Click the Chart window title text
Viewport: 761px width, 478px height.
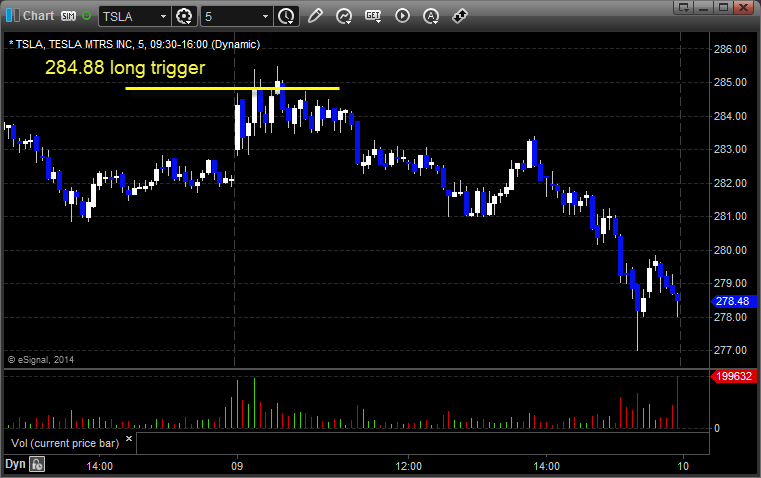(x=38, y=16)
